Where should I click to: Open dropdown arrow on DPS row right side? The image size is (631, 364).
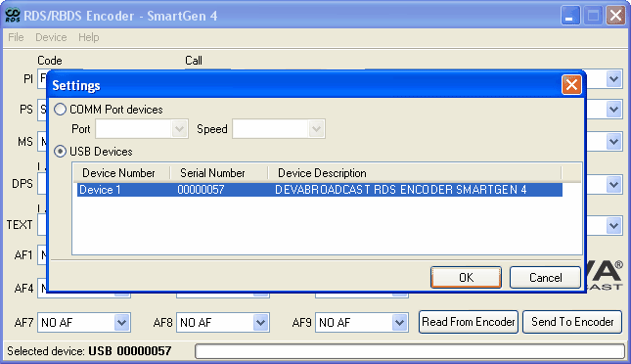point(613,184)
